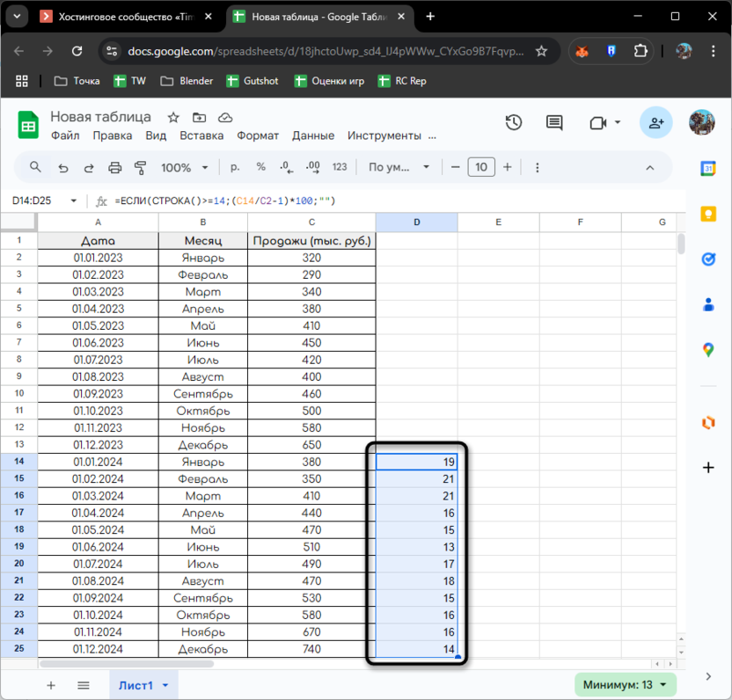Open Google Maps side panel icon
Viewport: 732px width, 700px height.
(x=708, y=350)
